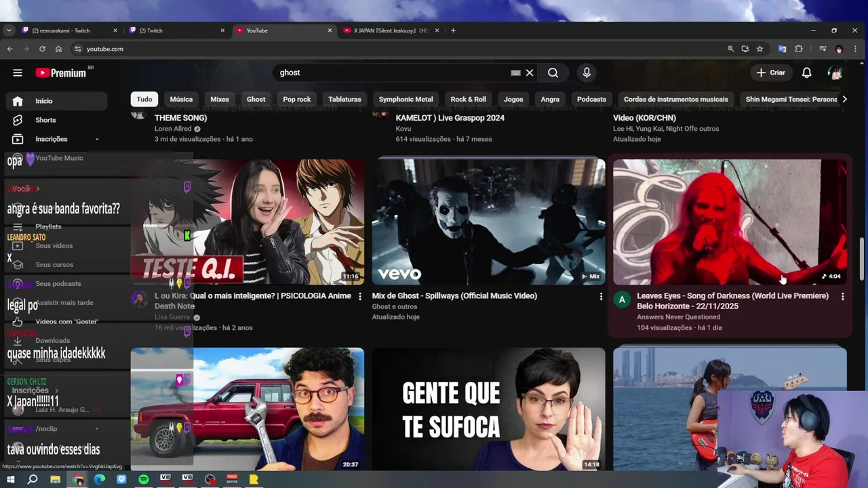This screenshot has width=868, height=488.
Task: Click the page vertical scrollbar thumb
Action: [x=863, y=259]
